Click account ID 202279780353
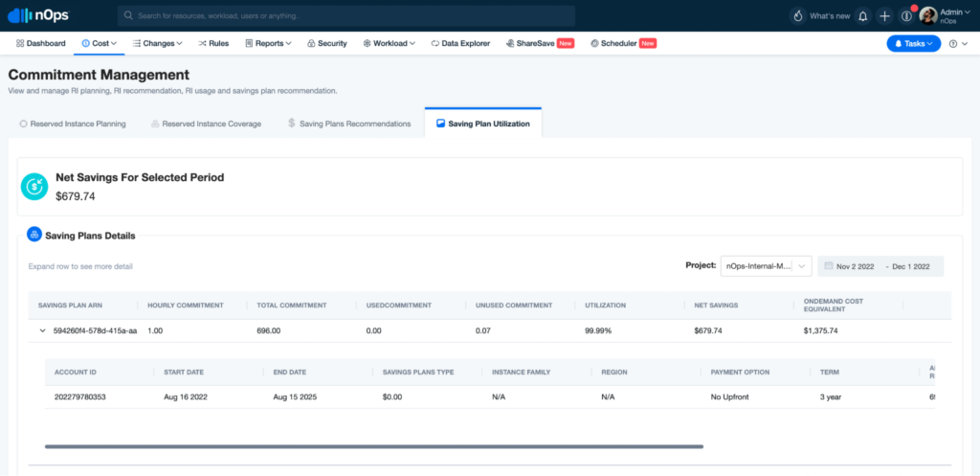 pos(80,397)
